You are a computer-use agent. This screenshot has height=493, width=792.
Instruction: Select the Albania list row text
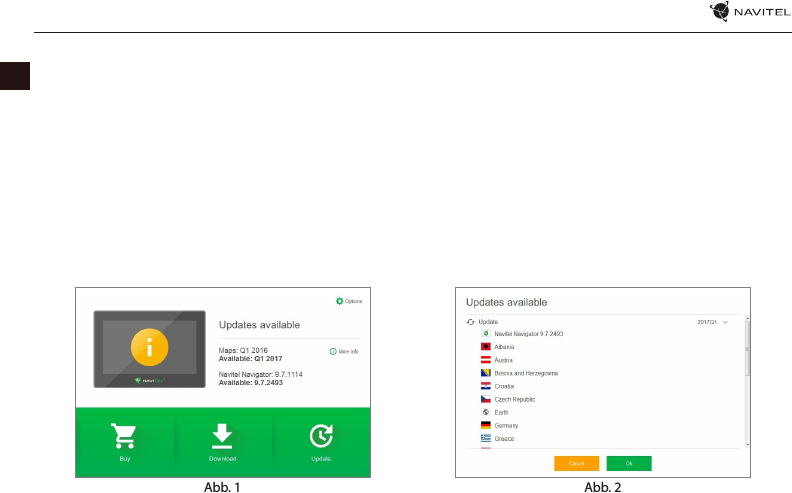tap(504, 347)
